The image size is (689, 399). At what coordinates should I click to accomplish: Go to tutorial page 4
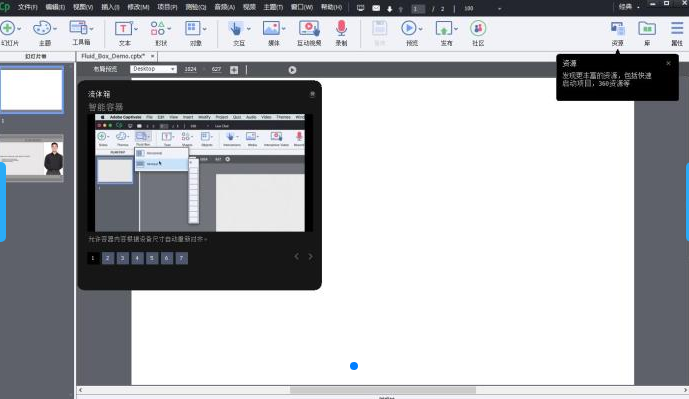(137, 258)
